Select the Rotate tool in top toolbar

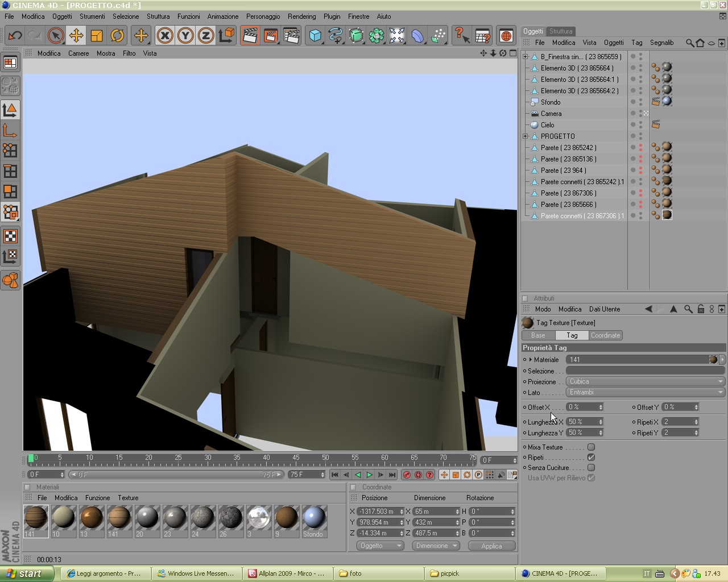coord(117,35)
